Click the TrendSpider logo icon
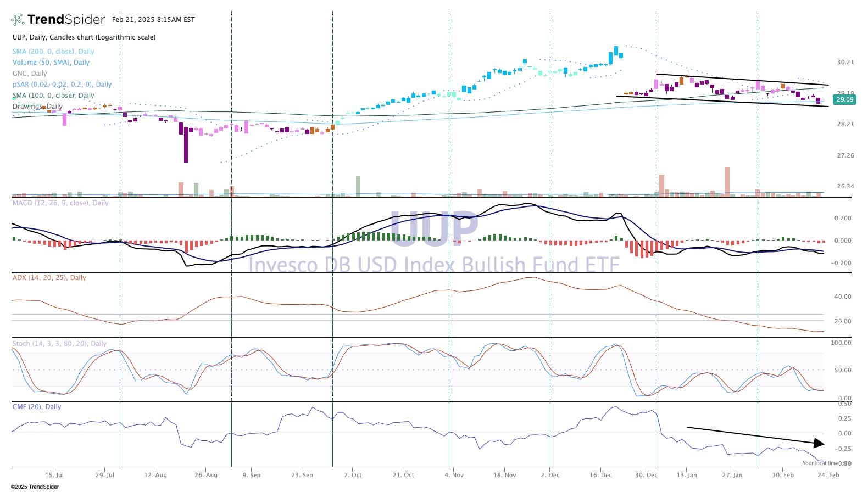Screen dimensions: 868x492 pyautogui.click(x=18, y=20)
